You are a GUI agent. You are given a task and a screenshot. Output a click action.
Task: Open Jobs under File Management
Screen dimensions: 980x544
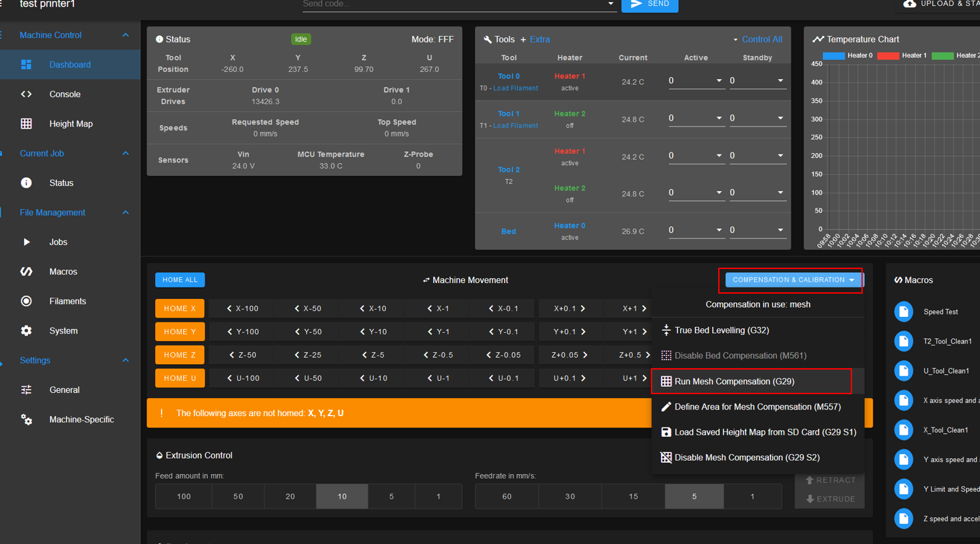coord(58,242)
